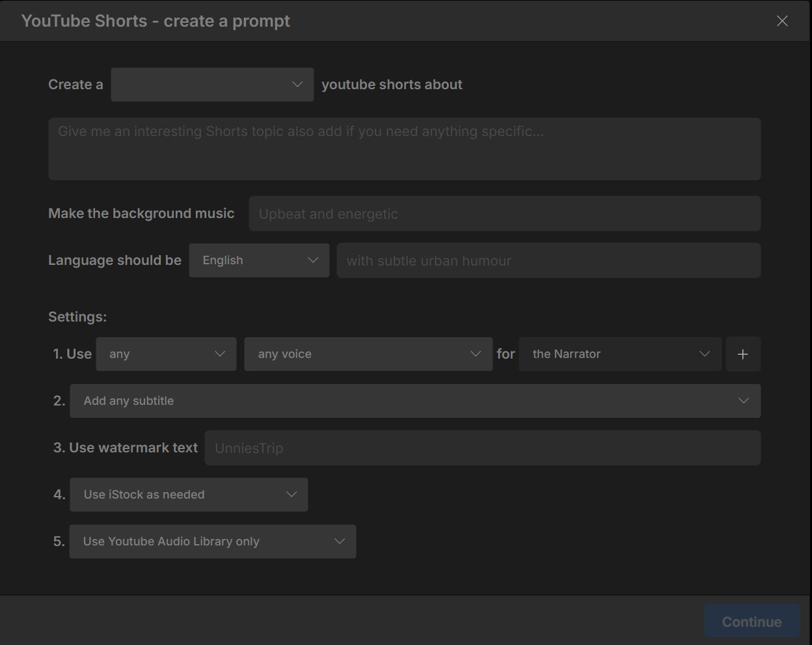
Task: Click '3. Use watermark text' label
Action: point(126,448)
